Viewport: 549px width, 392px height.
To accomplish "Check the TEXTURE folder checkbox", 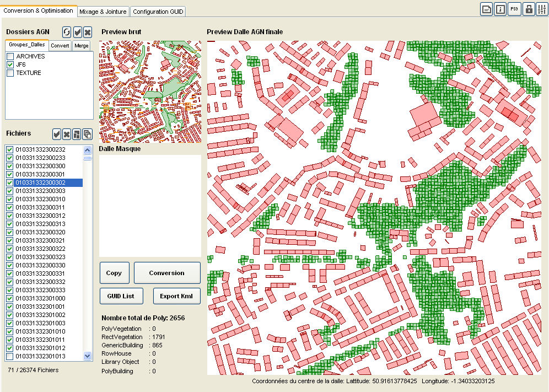I will [x=10, y=73].
